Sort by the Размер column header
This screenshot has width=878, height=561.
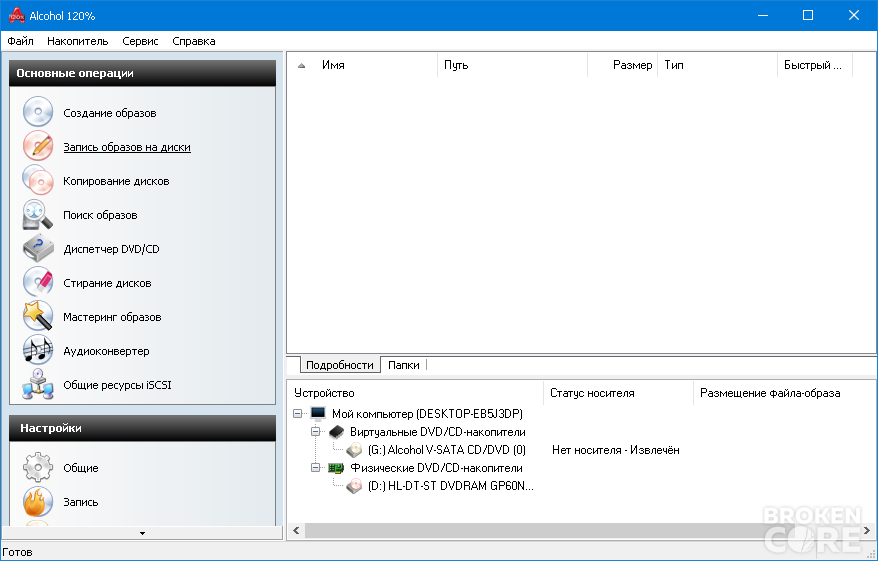pos(623,66)
